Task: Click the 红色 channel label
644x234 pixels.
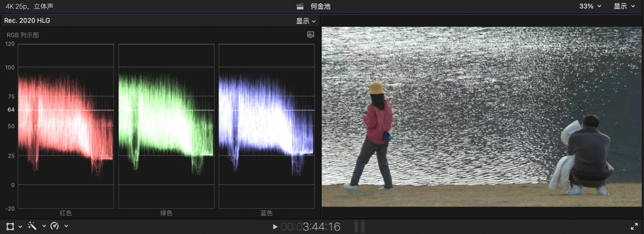Action: [x=65, y=213]
